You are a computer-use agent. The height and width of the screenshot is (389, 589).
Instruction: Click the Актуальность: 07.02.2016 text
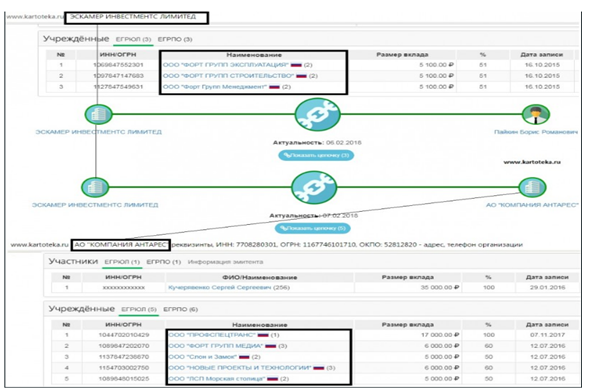tap(314, 216)
